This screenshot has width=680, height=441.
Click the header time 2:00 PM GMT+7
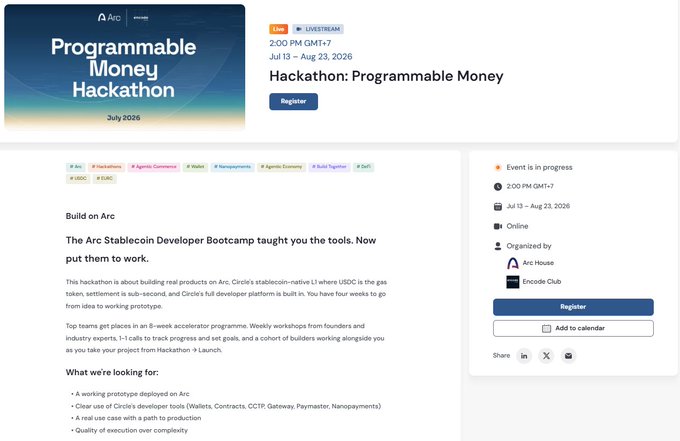pyautogui.click(x=300, y=43)
